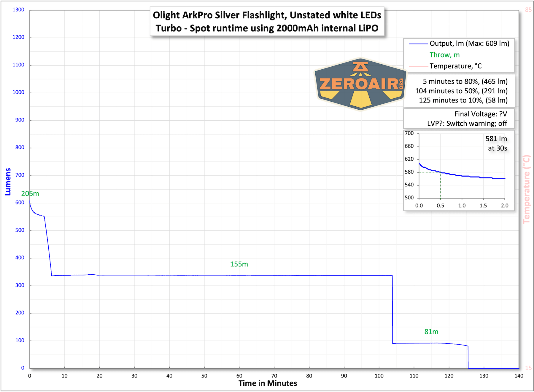
Task: Click the 85 label on temperature axis
Action: 528,10
